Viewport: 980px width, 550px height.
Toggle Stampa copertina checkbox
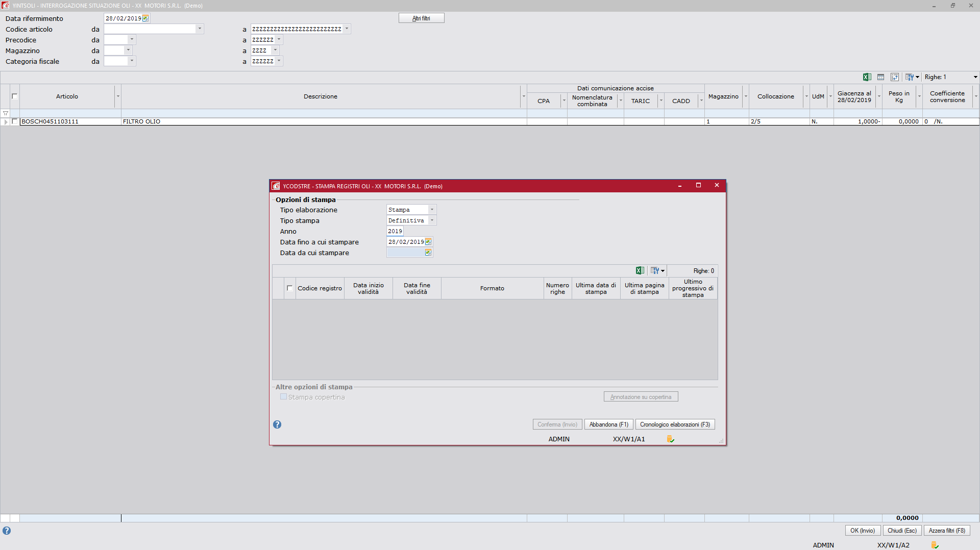283,397
